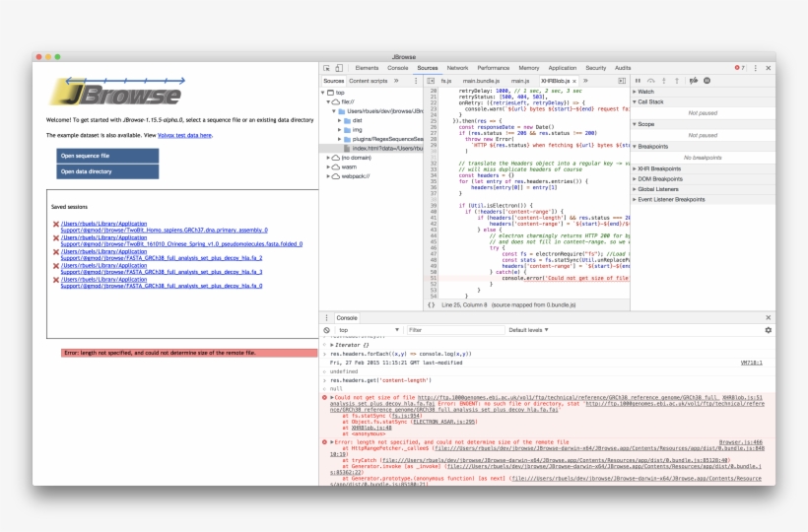Toggle the deactivate breakpoints icon
808x532 pixels.
[694, 80]
